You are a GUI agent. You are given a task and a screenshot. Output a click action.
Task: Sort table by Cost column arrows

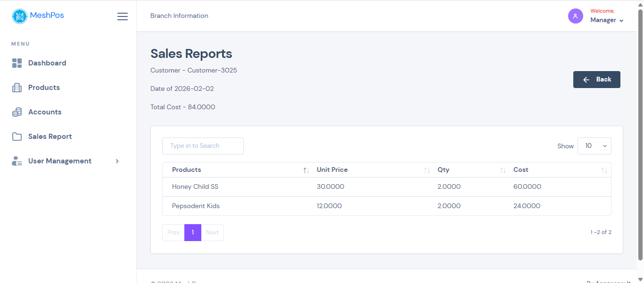tap(604, 170)
